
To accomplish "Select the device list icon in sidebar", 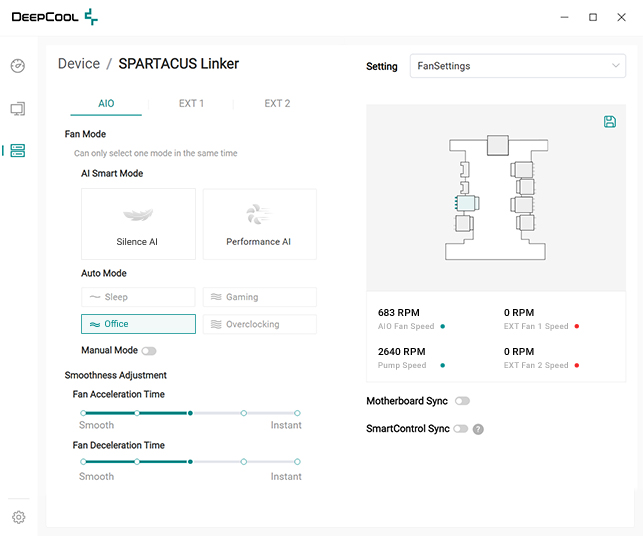I will [18, 151].
